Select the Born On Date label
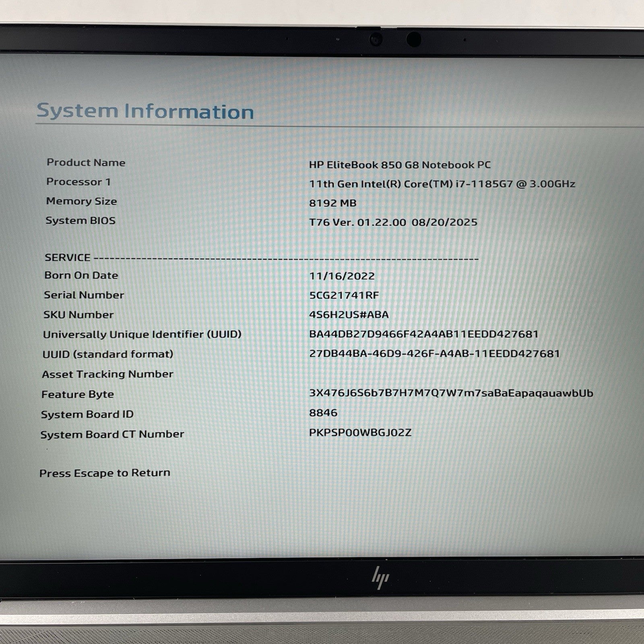 (x=81, y=275)
